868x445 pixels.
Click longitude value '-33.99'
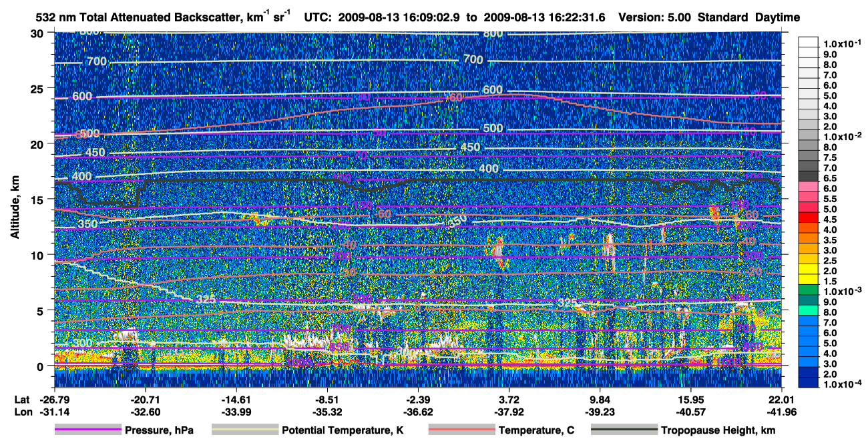(x=236, y=412)
